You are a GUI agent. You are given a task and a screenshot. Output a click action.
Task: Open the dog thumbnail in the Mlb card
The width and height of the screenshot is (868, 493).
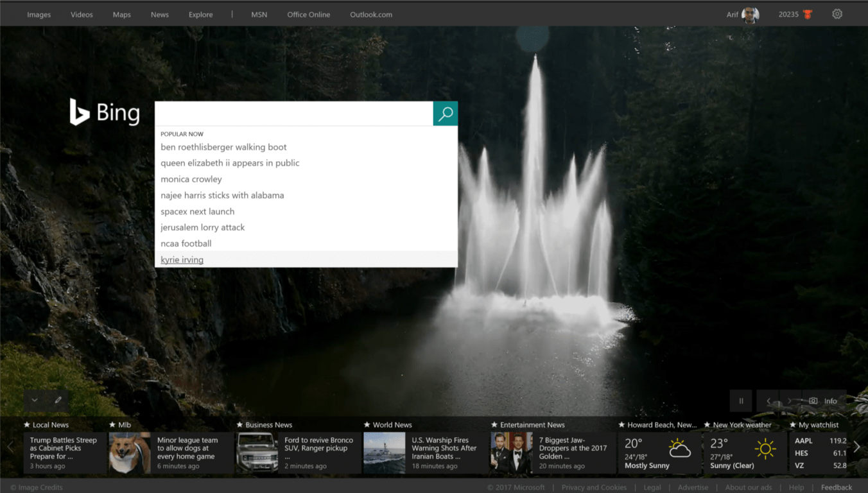click(x=130, y=453)
